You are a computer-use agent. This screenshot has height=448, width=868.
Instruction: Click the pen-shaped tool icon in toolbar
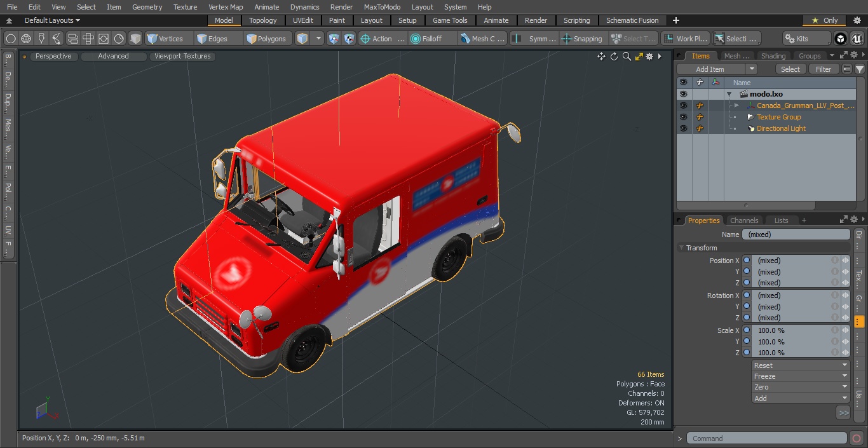click(41, 39)
